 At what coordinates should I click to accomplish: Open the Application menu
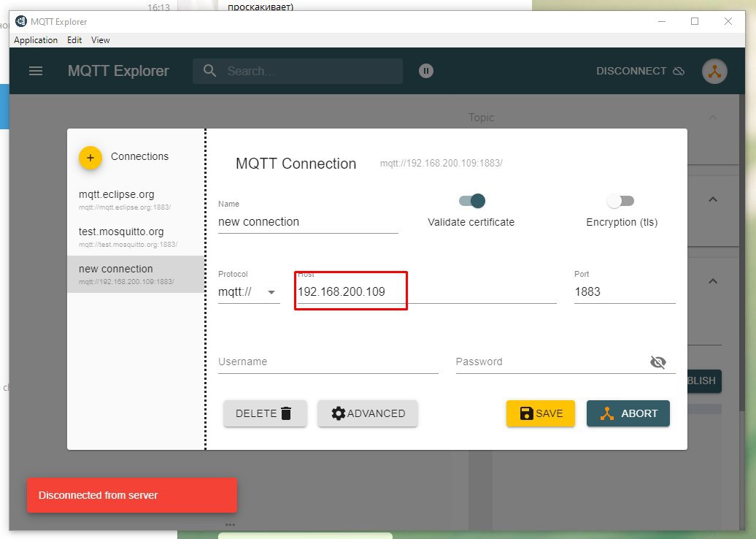(x=36, y=40)
